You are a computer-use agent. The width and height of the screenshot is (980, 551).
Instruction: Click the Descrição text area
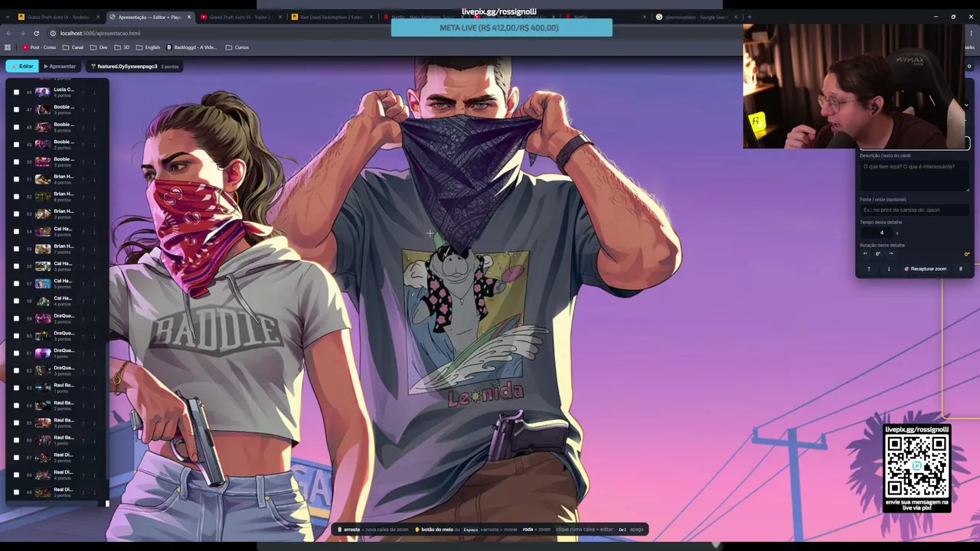point(914,176)
